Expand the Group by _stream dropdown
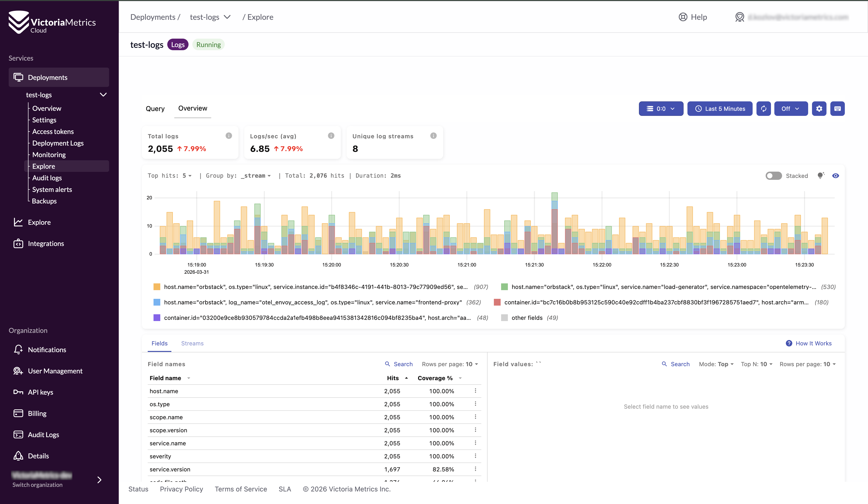The width and height of the screenshot is (868, 504). point(256,176)
